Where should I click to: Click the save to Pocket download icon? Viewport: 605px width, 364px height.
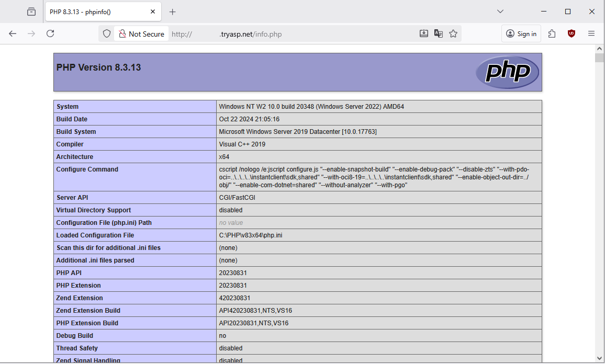point(424,33)
